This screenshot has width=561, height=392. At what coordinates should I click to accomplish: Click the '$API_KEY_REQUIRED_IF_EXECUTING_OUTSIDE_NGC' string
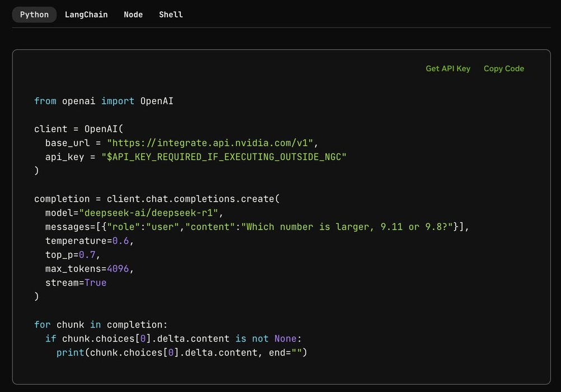224,157
